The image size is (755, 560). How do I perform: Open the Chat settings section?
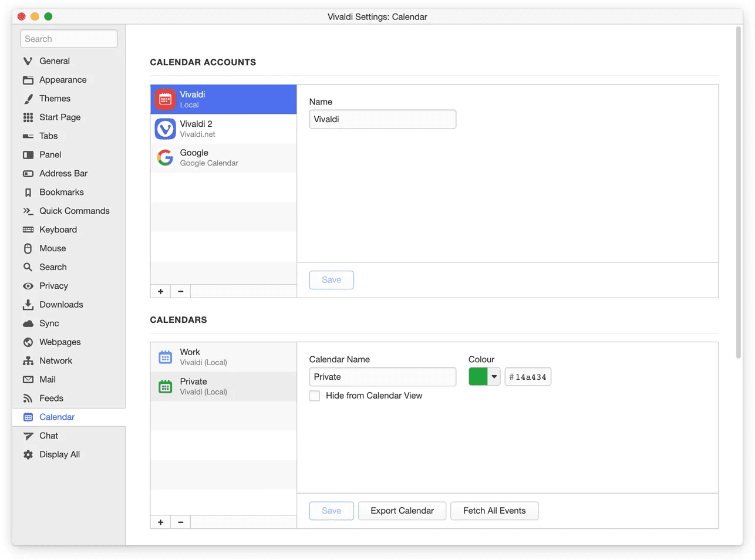49,436
